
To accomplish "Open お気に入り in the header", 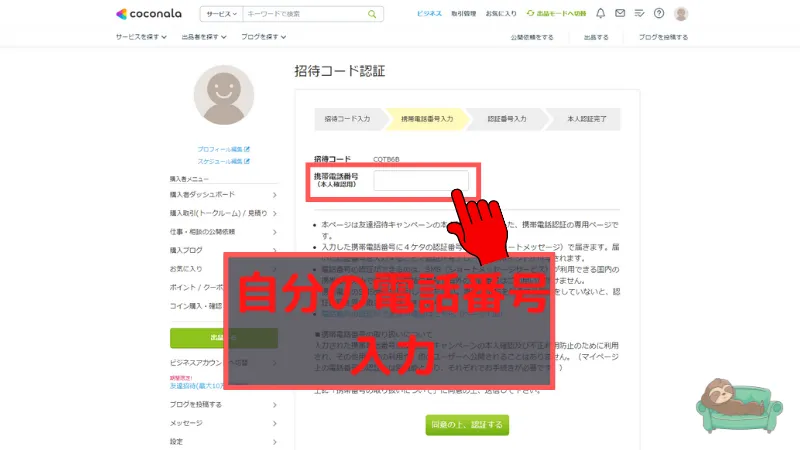I will 501,14.
